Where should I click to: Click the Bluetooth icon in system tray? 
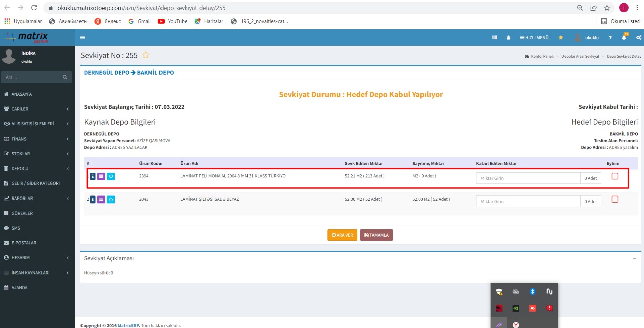click(x=532, y=292)
